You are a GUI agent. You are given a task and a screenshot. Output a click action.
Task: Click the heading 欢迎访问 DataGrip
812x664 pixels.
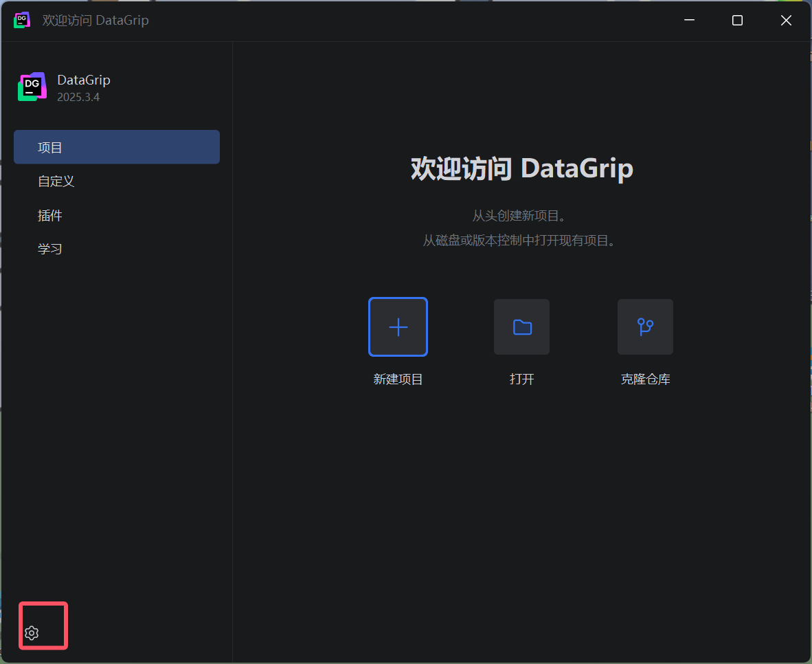tap(522, 168)
